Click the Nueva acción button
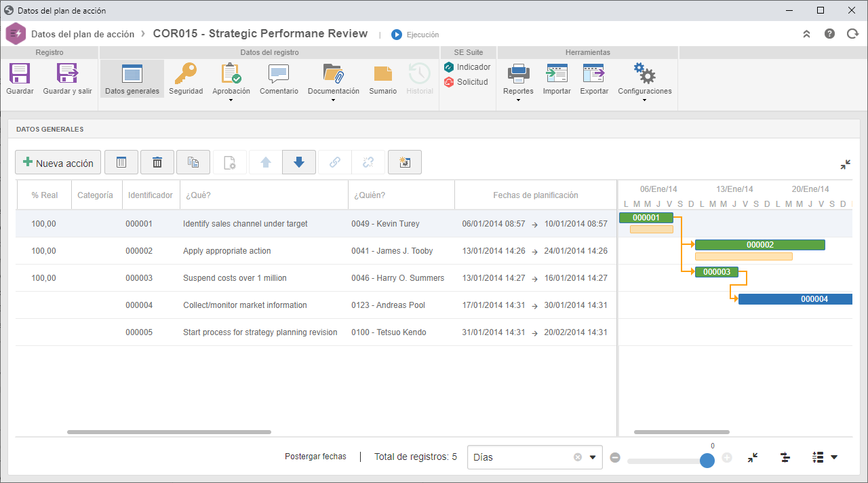This screenshot has width=868, height=483. [x=58, y=162]
